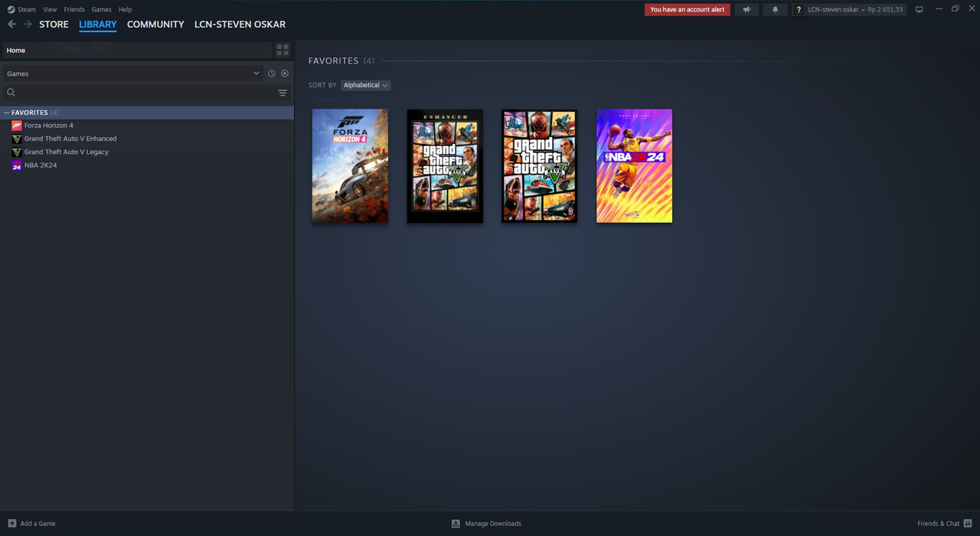
Task: Open the Steam menu
Action: click(27, 10)
